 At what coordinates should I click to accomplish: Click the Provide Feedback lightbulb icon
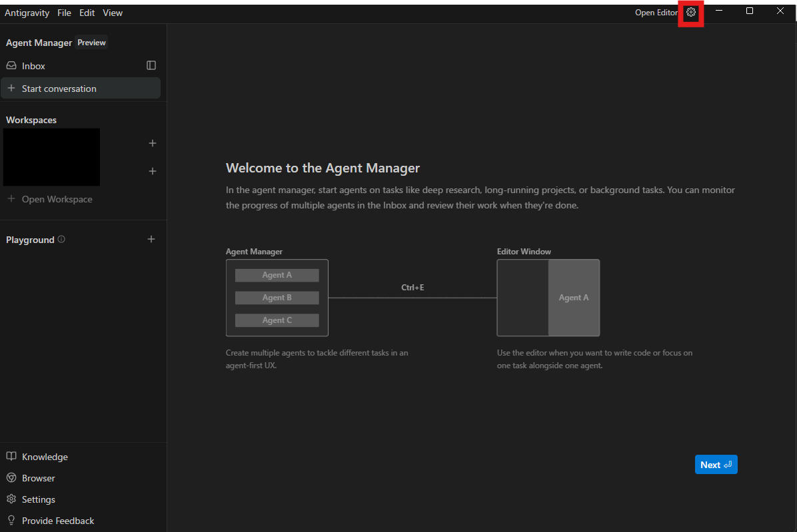point(11,520)
